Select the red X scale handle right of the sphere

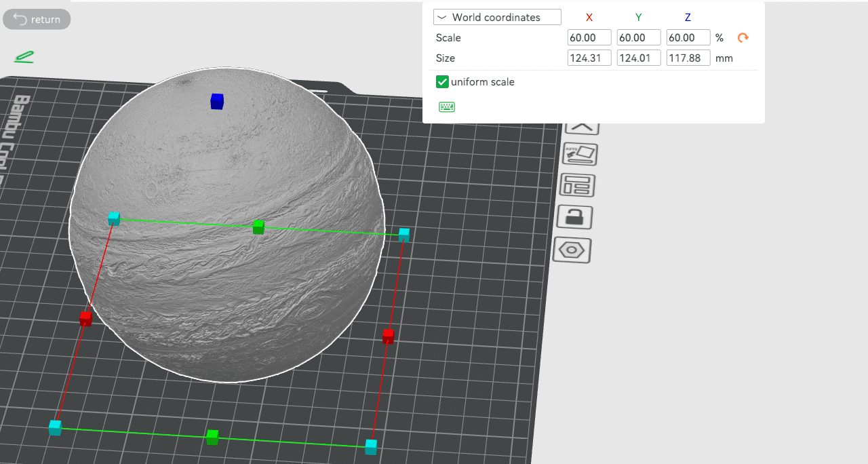388,335
